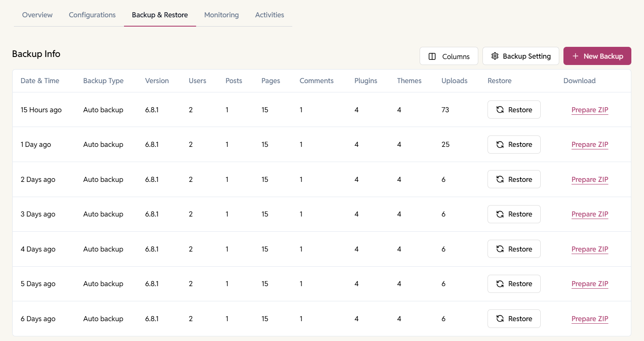Click version 6.8.1 in the 1 Day ago row
This screenshot has width=644, height=341.
(x=152, y=144)
